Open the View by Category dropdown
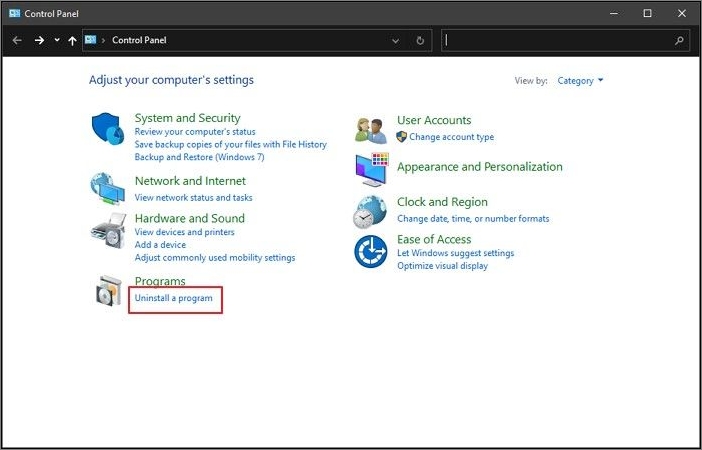Screen dimensions: 702x450 click(581, 81)
